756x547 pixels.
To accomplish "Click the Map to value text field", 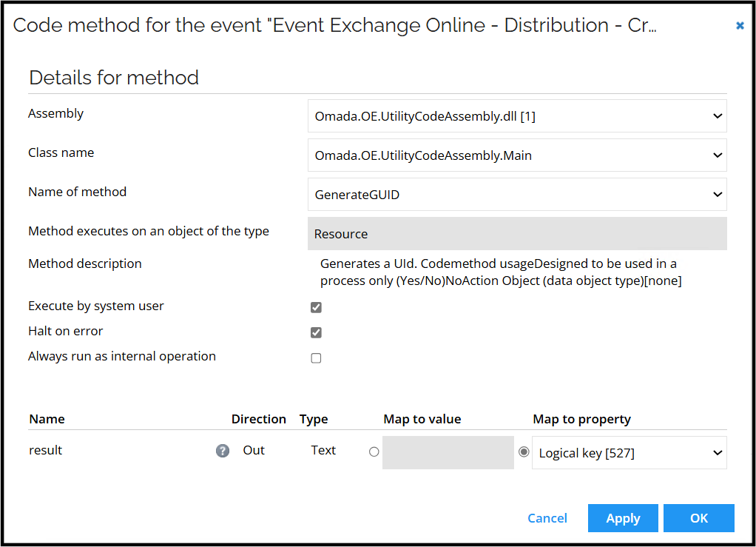I will 448,452.
